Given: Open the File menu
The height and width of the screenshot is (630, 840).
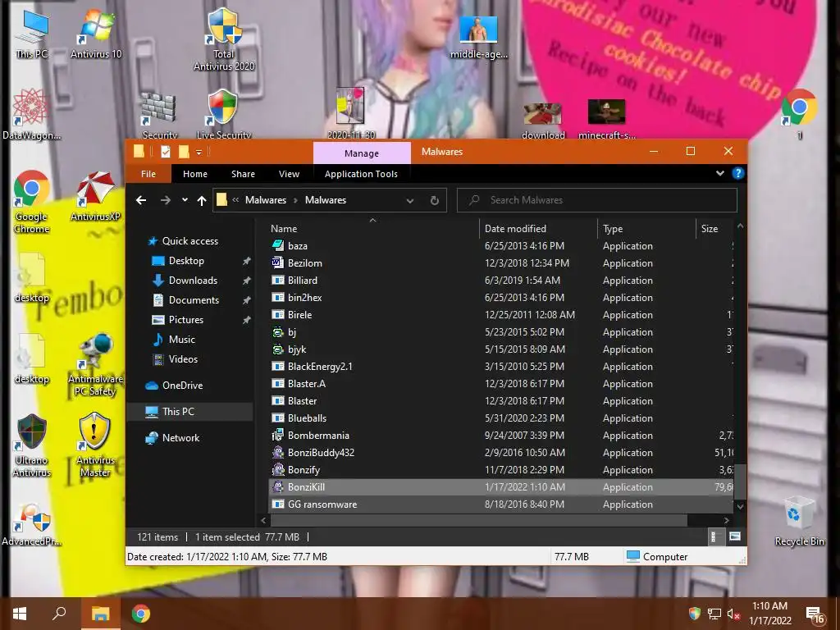Looking at the screenshot, I should (148, 174).
